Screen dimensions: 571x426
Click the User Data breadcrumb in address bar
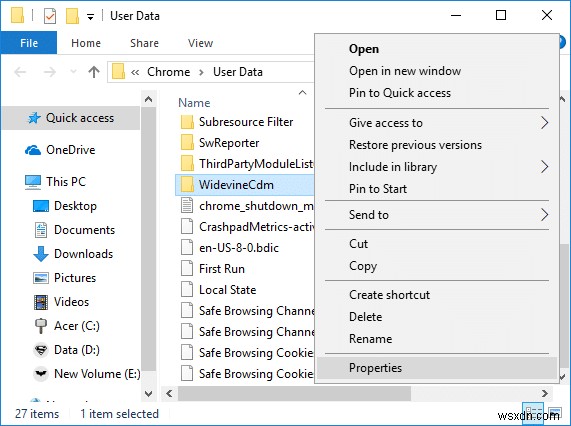(x=237, y=72)
